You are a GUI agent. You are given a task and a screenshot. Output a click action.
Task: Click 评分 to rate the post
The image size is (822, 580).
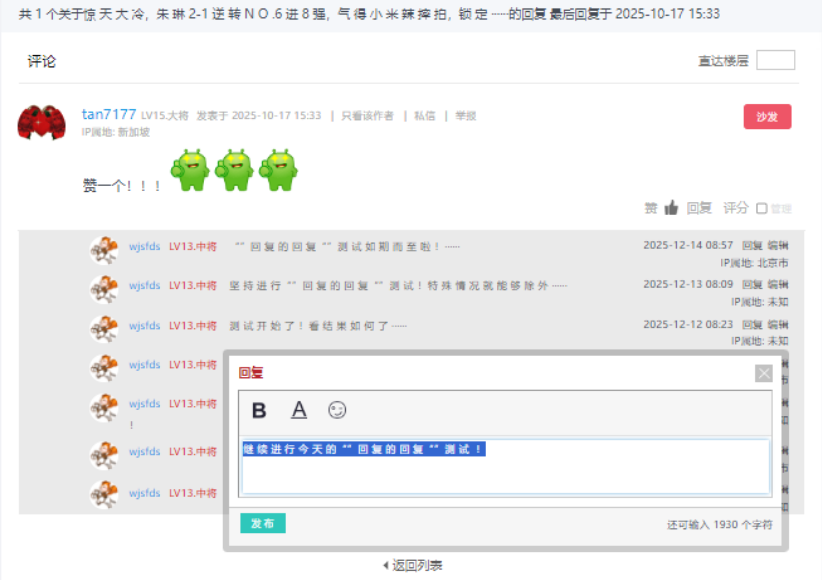click(x=735, y=208)
